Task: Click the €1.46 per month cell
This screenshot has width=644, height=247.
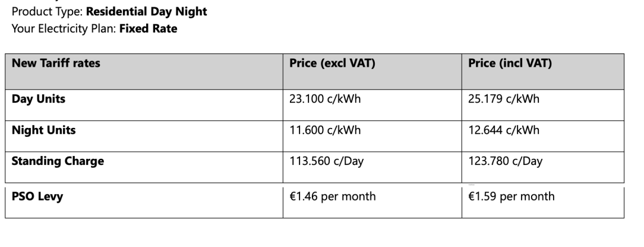Action: click(372, 201)
